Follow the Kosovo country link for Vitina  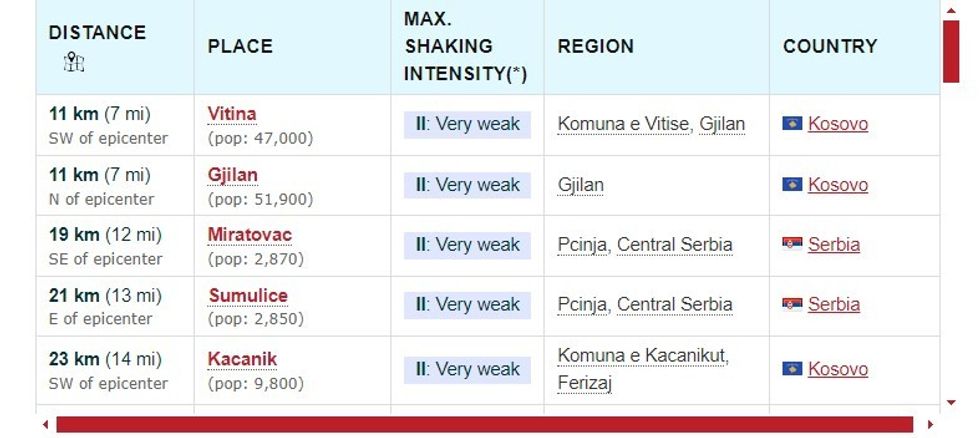tap(838, 124)
